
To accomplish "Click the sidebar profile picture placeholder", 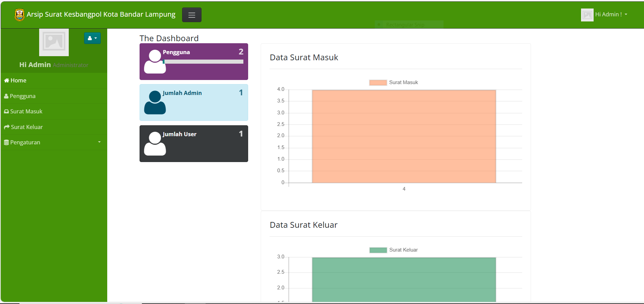I will (54, 42).
